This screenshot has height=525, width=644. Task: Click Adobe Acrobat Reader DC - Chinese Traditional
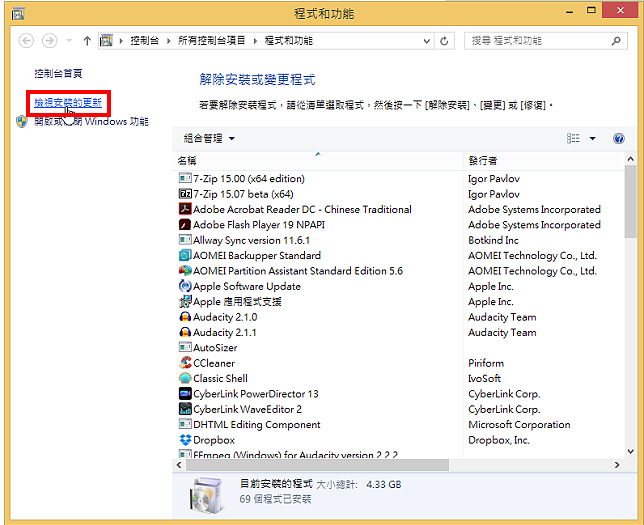pos(302,210)
